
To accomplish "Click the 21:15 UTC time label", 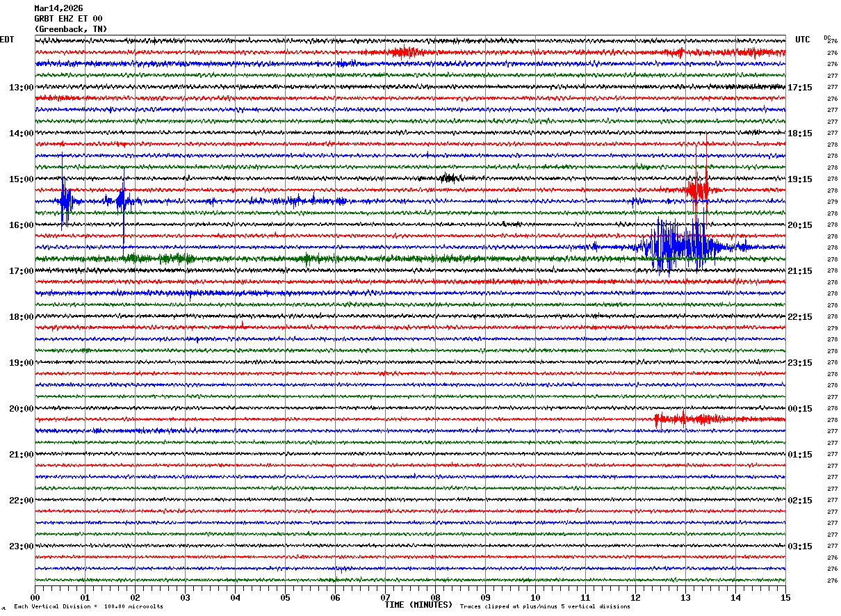I will (800, 271).
